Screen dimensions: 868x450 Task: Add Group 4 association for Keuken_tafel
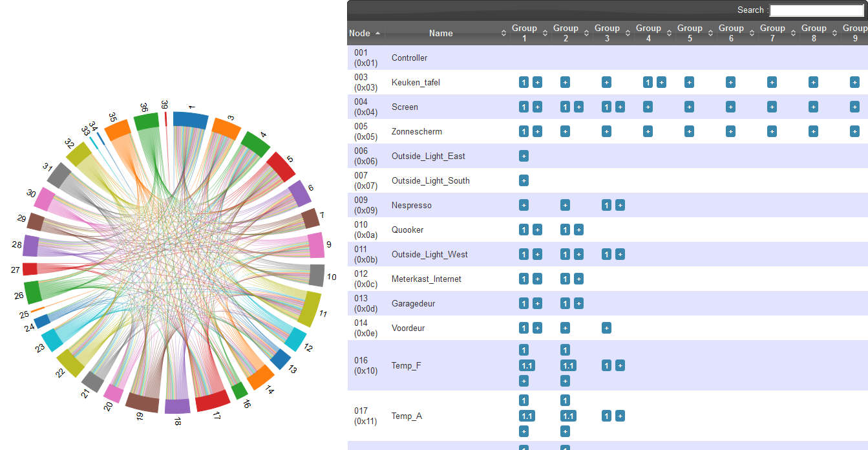pyautogui.click(x=661, y=82)
